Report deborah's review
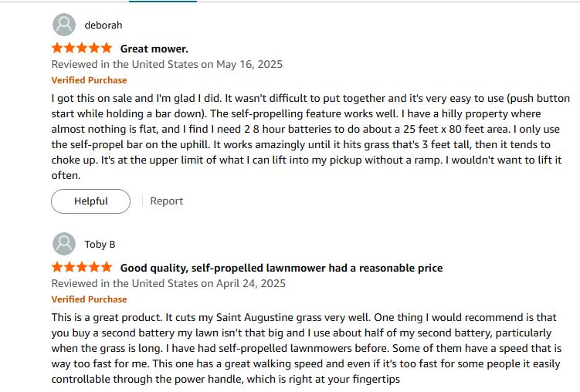The width and height of the screenshot is (580, 392). 167,201
